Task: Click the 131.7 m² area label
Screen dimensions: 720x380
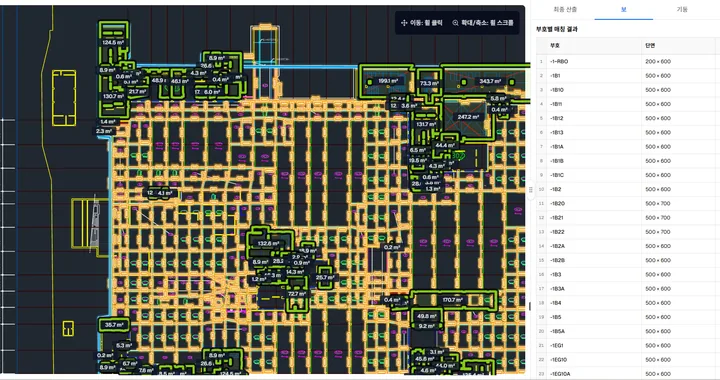Action: (426, 124)
